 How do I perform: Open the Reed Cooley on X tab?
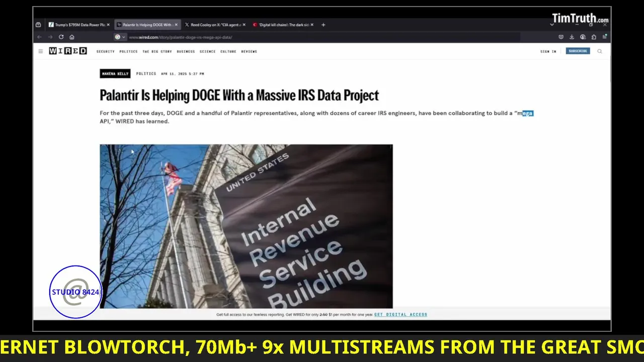click(215, 25)
